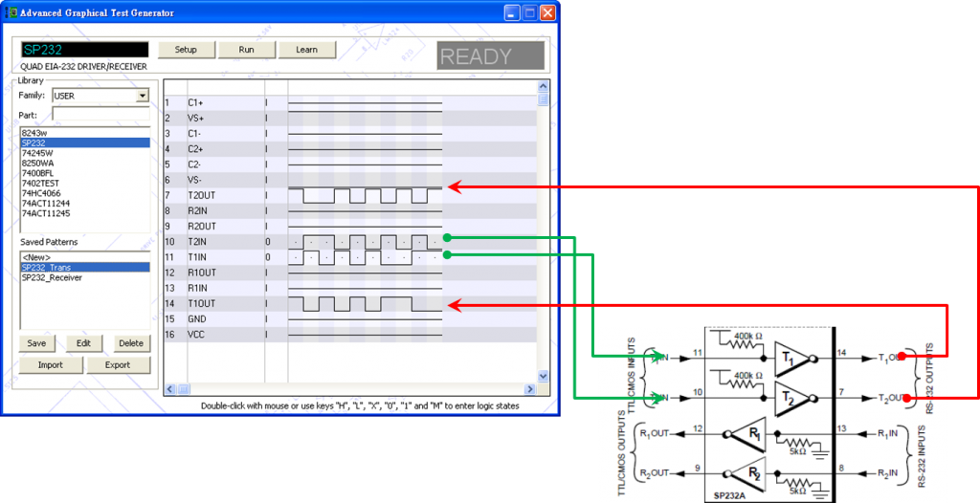Open the Family dropdown arrow

[143, 96]
